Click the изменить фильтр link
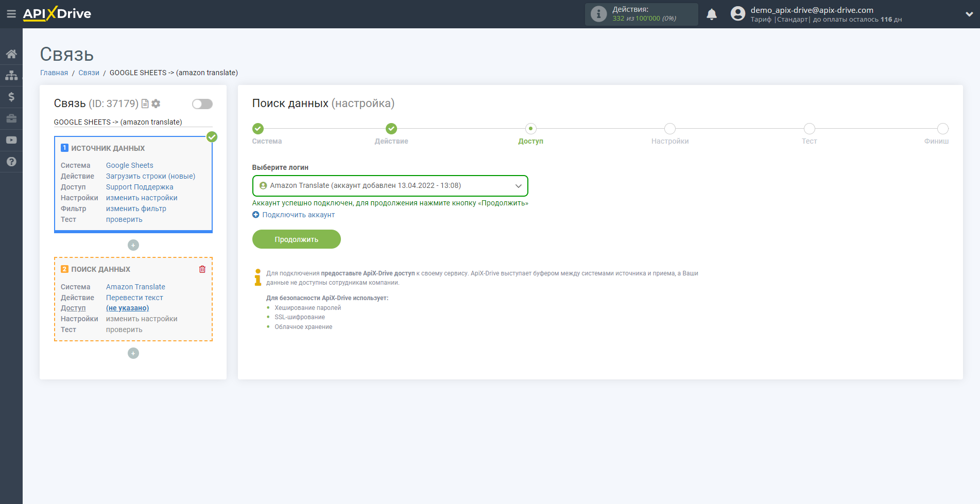 (136, 208)
